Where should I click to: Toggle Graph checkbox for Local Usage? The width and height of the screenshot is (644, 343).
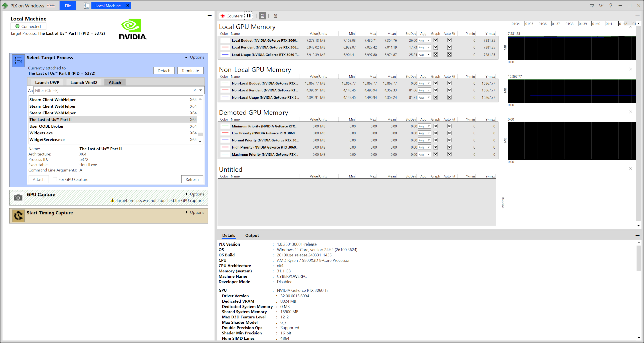436,55
